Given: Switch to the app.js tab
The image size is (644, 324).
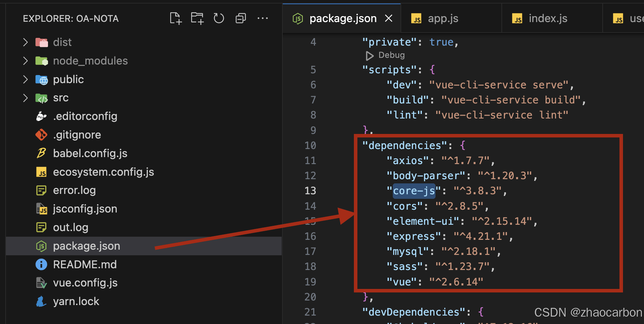Looking at the screenshot, I should click(x=443, y=18).
